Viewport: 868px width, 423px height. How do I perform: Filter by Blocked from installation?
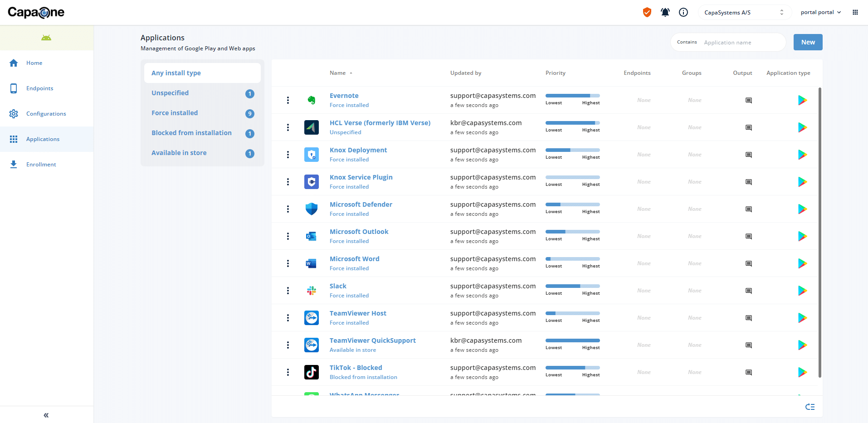pos(202,133)
